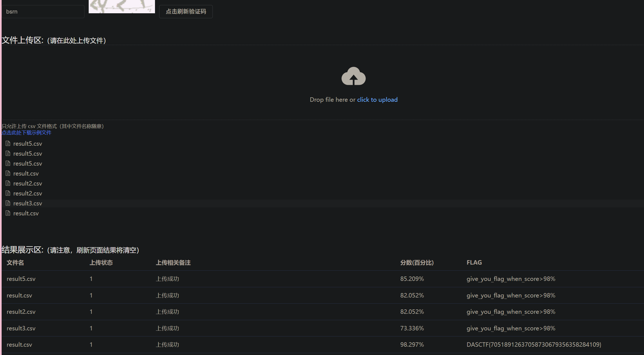This screenshot has height=355, width=644.
Task: Click file icon next to first result5.csv entry
Action: (8, 143)
